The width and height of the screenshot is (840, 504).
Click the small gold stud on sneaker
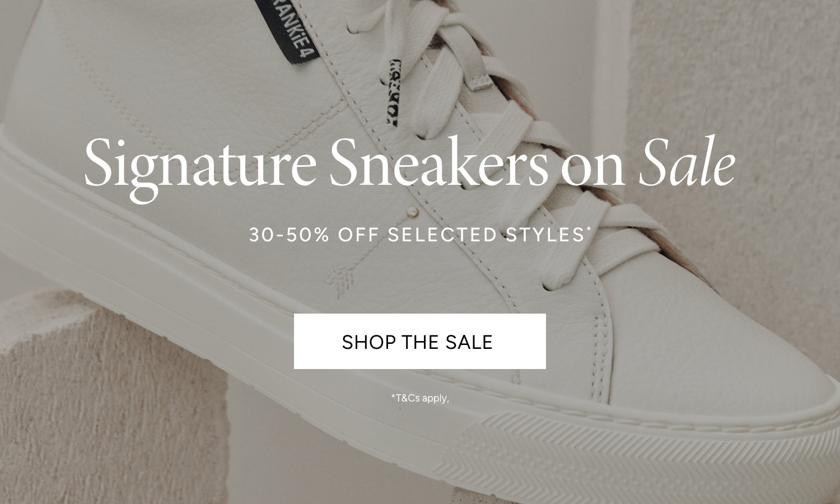coord(413,212)
